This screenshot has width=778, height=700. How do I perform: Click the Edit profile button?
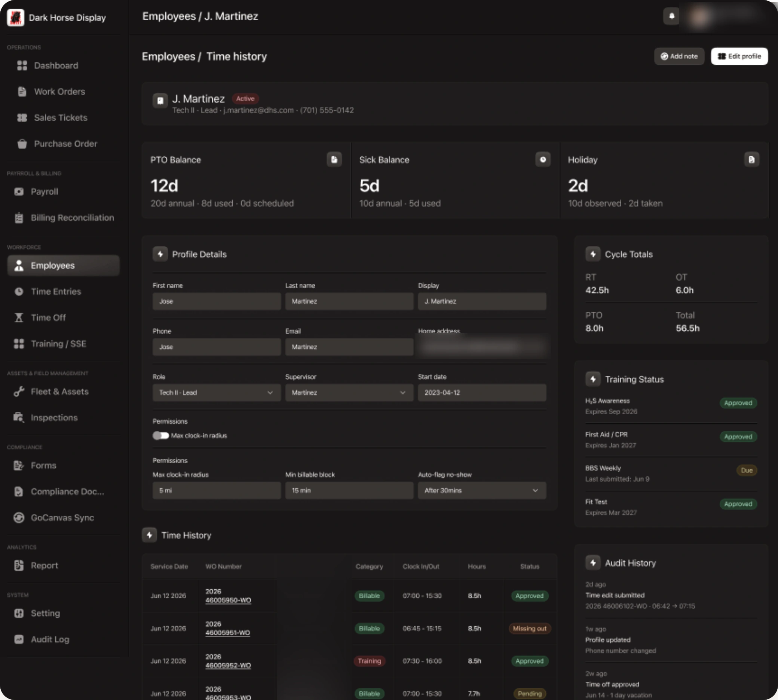[x=739, y=56]
